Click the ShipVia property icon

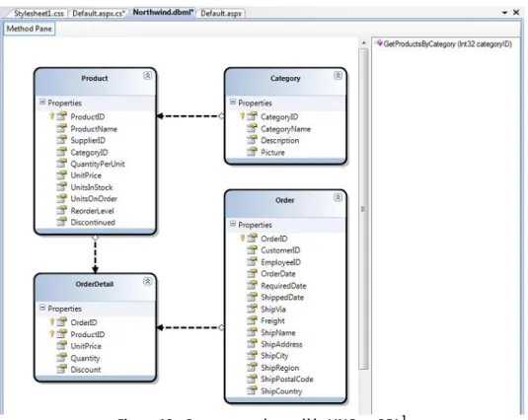[x=252, y=309]
